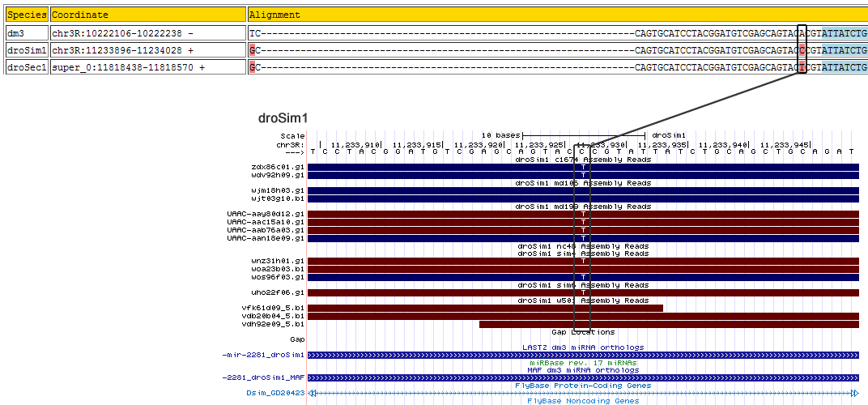This screenshot has height=405, width=868.
Task: Click the left arrowhead of the Dsim_GD20423 gene
Action: tap(312, 394)
